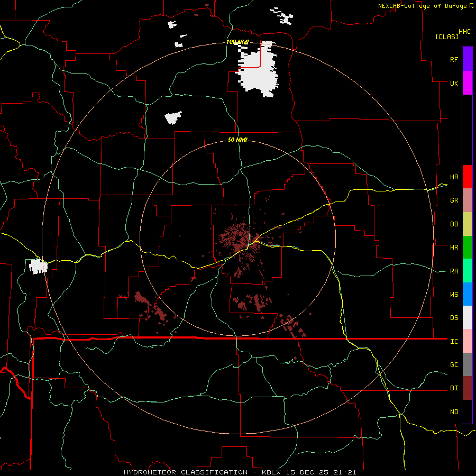Click the HR legend label
The width and height of the screenshot is (476, 476).
point(454,248)
